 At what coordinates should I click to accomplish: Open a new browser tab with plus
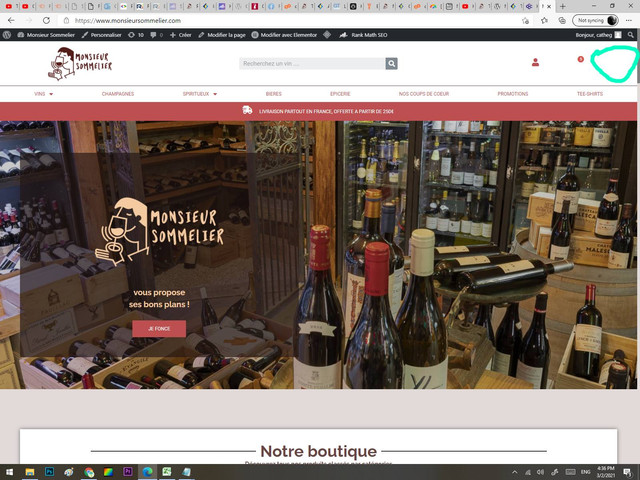[x=562, y=6]
